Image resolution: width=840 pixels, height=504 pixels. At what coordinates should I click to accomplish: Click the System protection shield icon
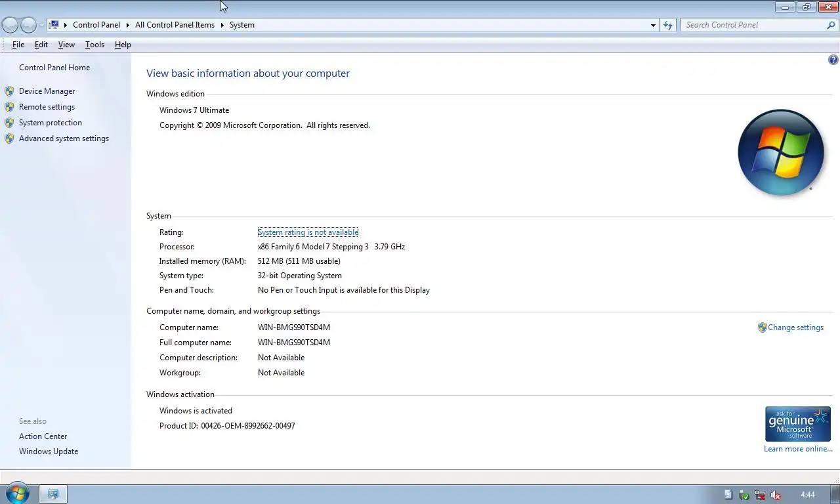pyautogui.click(x=9, y=123)
